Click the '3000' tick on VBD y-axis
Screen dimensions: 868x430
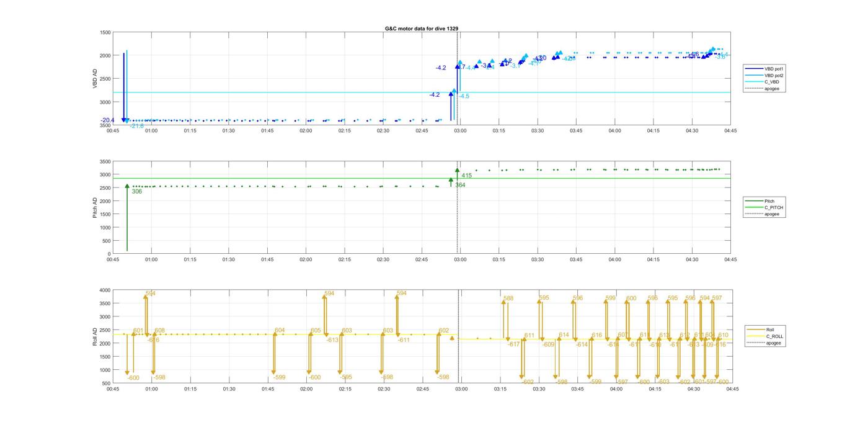coord(105,102)
